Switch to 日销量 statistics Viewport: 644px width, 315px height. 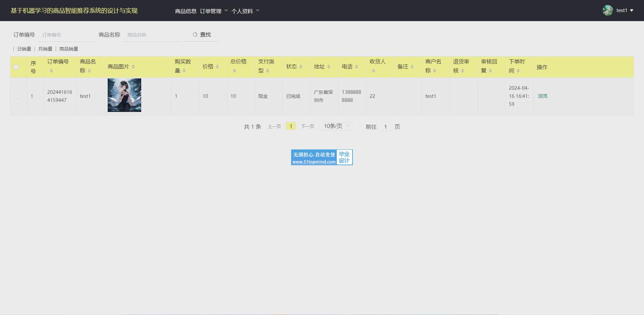24,49
